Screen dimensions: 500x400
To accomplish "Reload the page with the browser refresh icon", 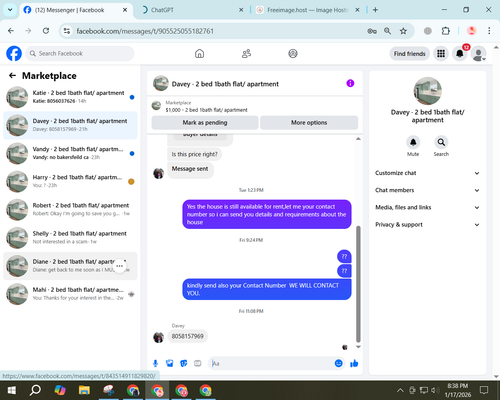I will [46, 31].
